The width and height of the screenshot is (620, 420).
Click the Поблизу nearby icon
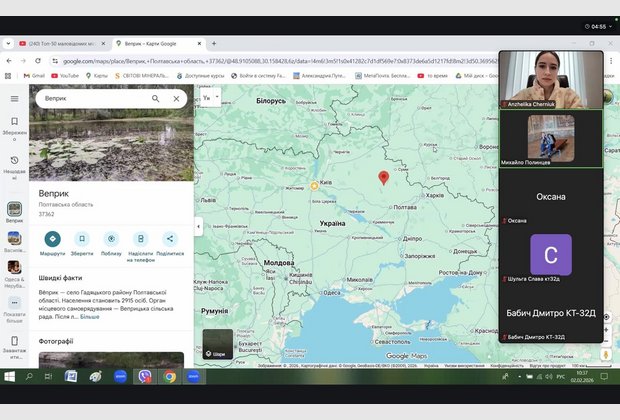pos(111,239)
